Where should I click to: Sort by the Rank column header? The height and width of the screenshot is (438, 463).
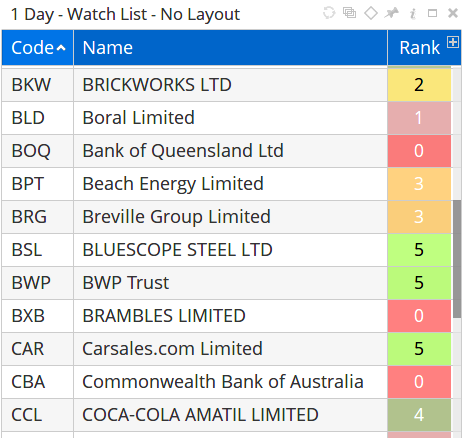[419, 48]
